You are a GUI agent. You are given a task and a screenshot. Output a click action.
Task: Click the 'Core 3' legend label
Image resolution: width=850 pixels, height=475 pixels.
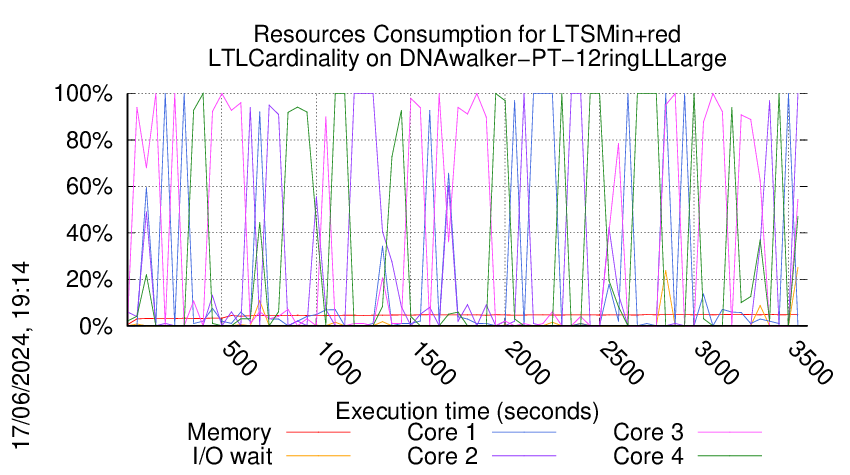coord(648,433)
